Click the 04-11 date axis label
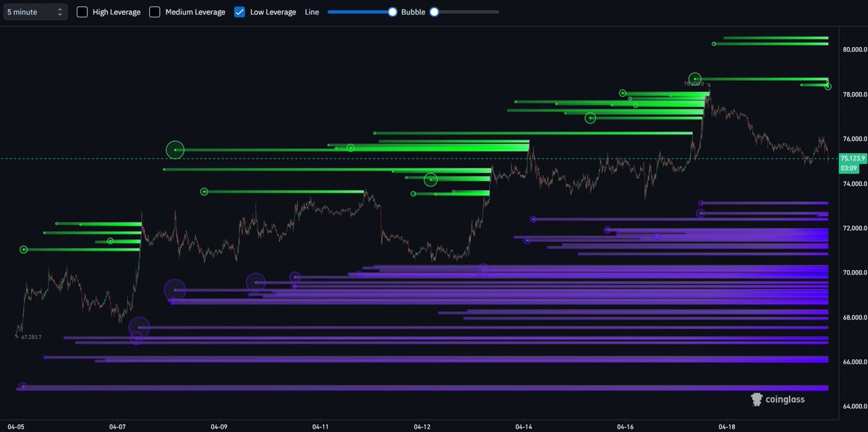Screen dimensions: 868x432 point(321,427)
